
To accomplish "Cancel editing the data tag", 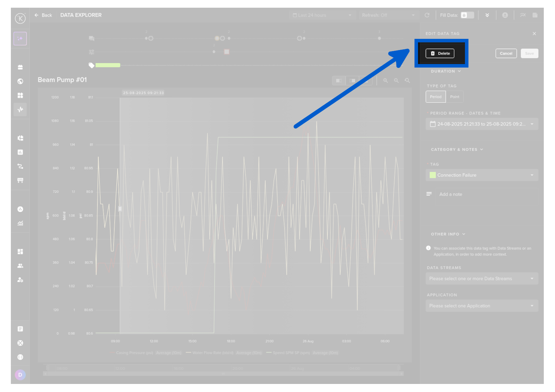I will [x=506, y=54].
